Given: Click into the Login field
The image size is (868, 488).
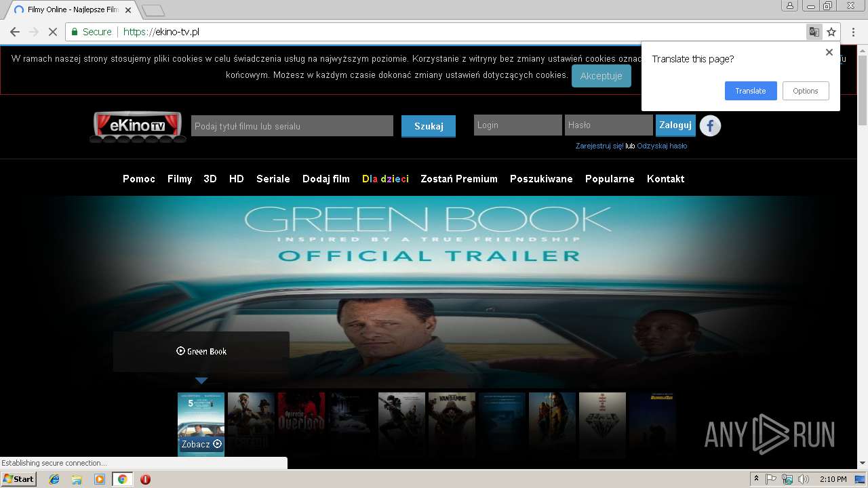Looking at the screenshot, I should click(x=518, y=125).
